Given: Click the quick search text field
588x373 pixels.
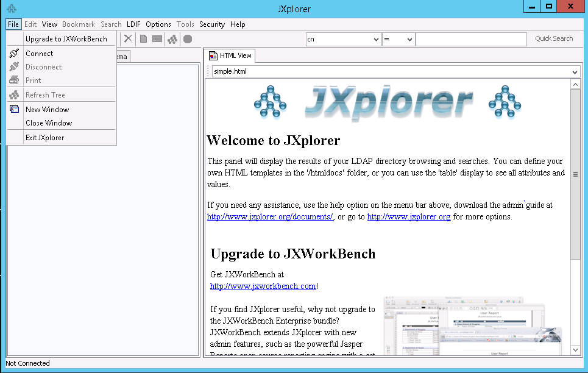Looking at the screenshot, I should [x=471, y=39].
